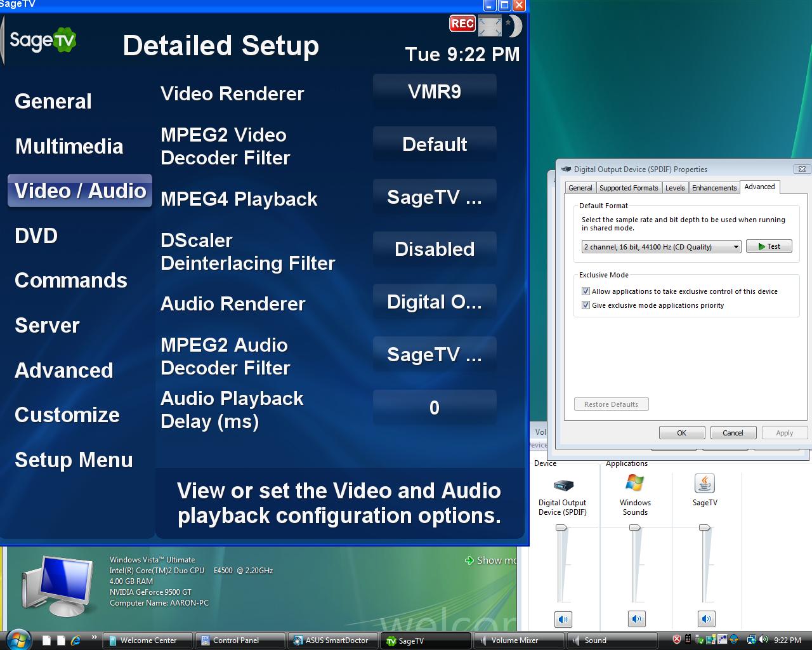The width and height of the screenshot is (812, 650).
Task: Click the Test button for default format
Action: (x=769, y=246)
